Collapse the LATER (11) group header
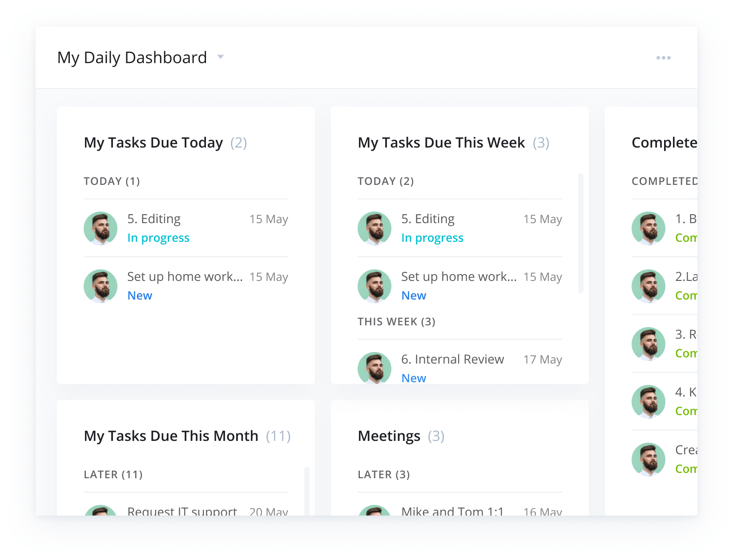The image size is (733, 560). (113, 475)
